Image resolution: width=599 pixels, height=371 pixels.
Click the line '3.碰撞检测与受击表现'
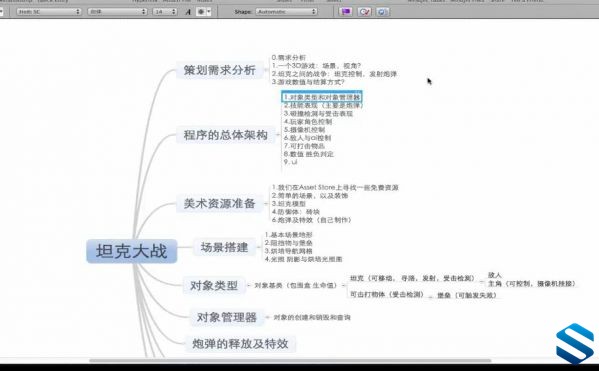pyautogui.click(x=318, y=113)
